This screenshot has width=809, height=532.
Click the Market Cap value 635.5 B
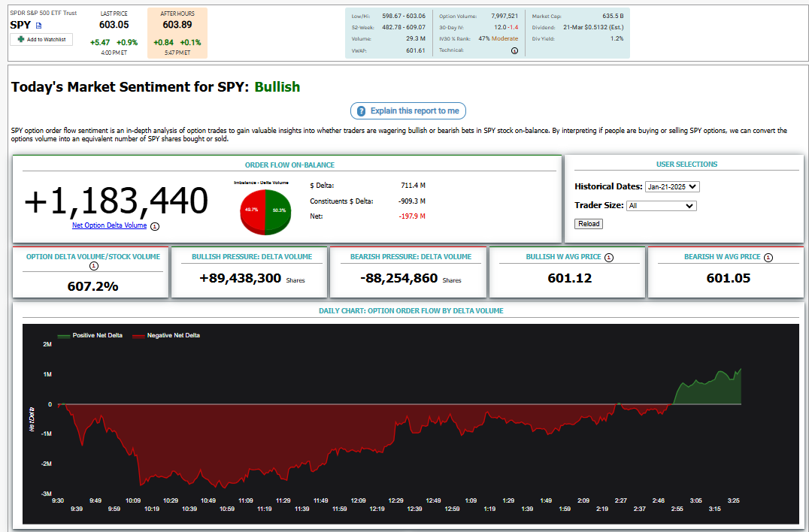[613, 16]
